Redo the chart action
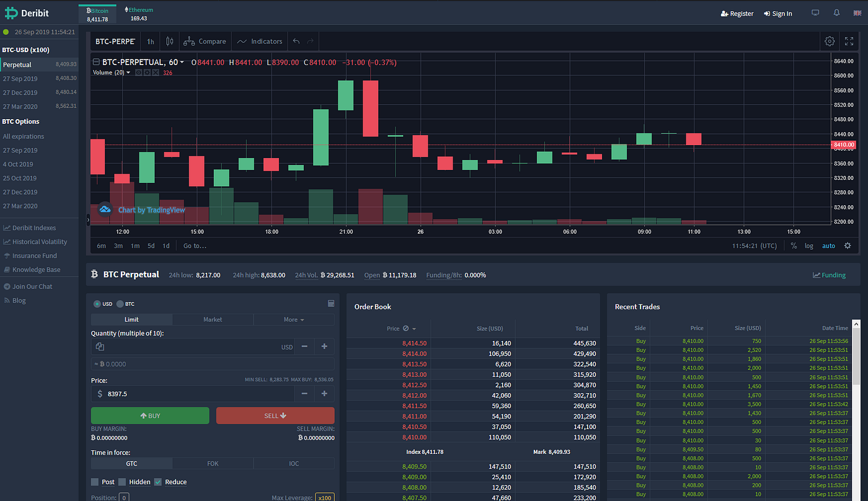 coord(311,42)
